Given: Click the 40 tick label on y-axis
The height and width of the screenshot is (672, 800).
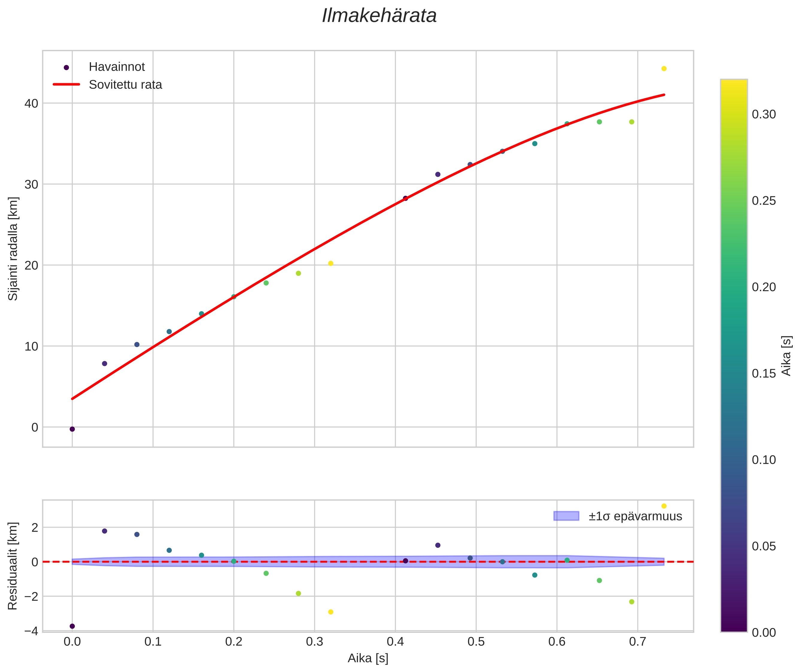Looking at the screenshot, I should [31, 103].
